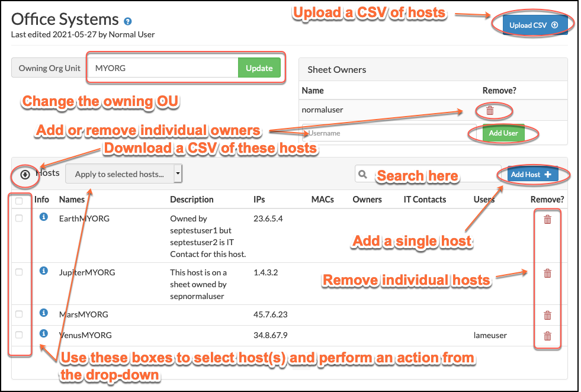Viewport: 581px width, 392px height.
Task: Click the owner name normaluser
Action: (x=322, y=110)
